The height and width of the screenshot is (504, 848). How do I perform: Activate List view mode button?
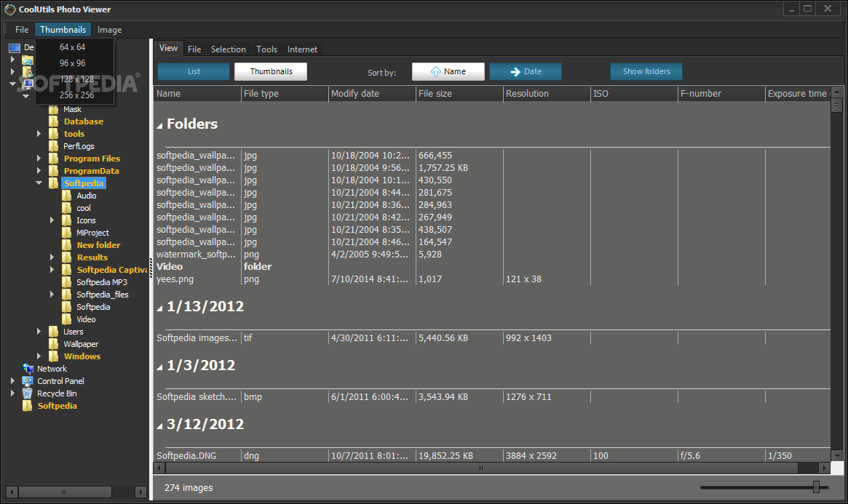(x=194, y=71)
